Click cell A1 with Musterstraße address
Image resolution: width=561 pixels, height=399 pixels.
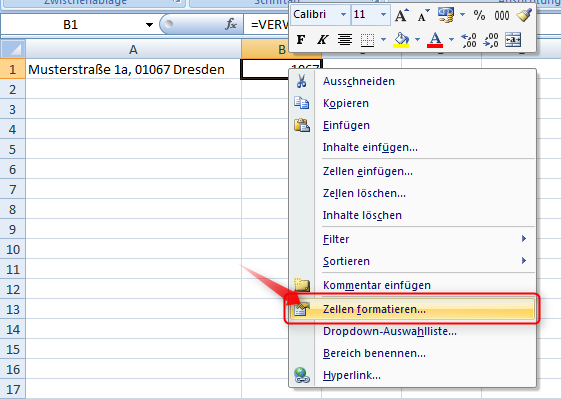tap(133, 69)
